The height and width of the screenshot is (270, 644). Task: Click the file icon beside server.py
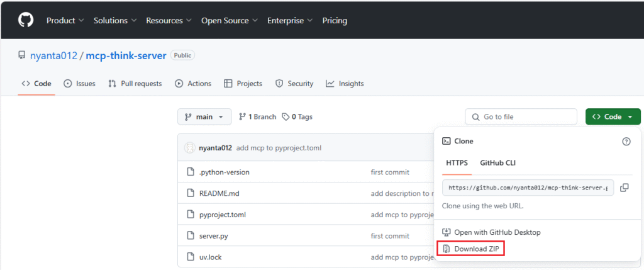coord(190,236)
